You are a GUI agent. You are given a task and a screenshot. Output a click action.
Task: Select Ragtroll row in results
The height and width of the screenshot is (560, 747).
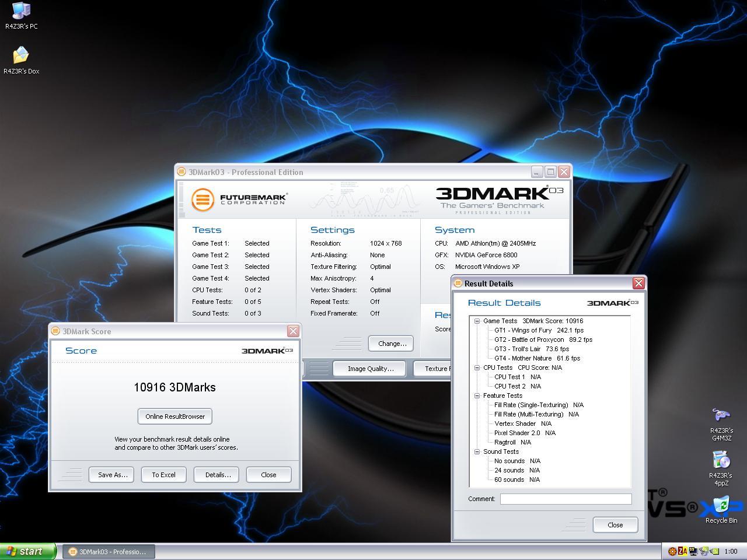click(512, 442)
